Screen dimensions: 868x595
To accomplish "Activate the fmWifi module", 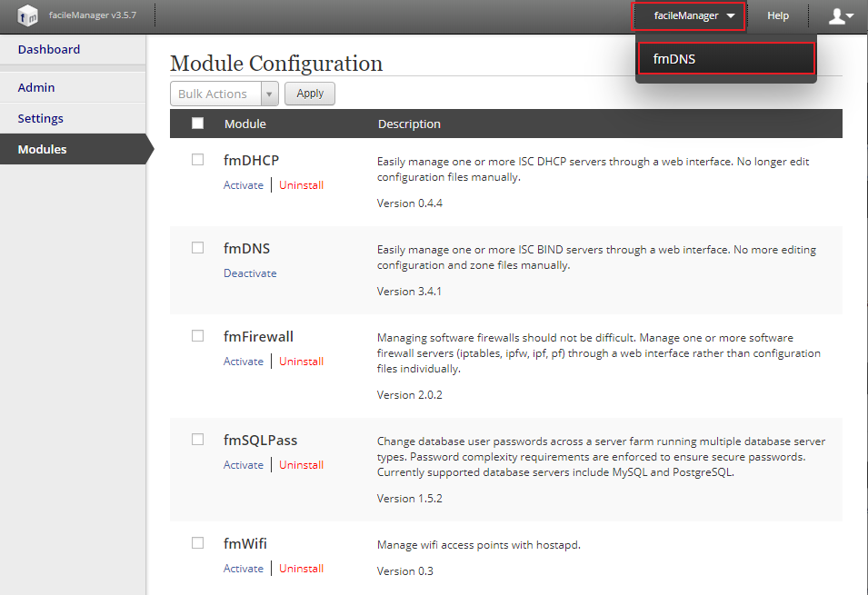I will coord(243,569).
